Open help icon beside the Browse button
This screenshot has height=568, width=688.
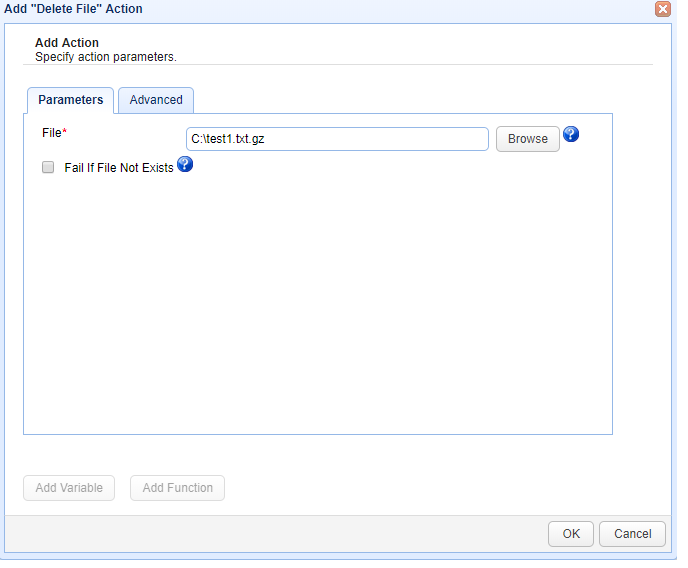coord(571,134)
